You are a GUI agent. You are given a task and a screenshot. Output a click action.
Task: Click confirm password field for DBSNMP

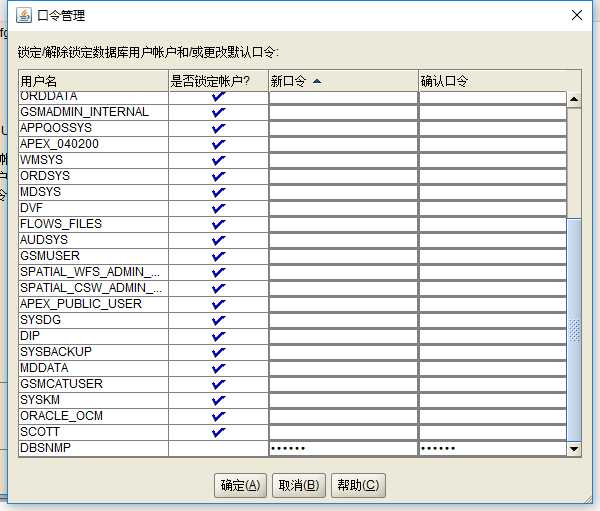pos(493,448)
